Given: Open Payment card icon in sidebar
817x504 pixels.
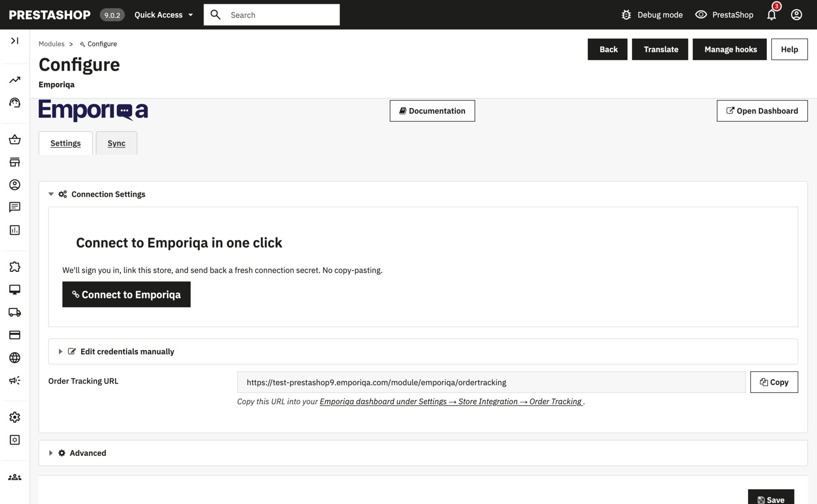Looking at the screenshot, I should coord(15,335).
